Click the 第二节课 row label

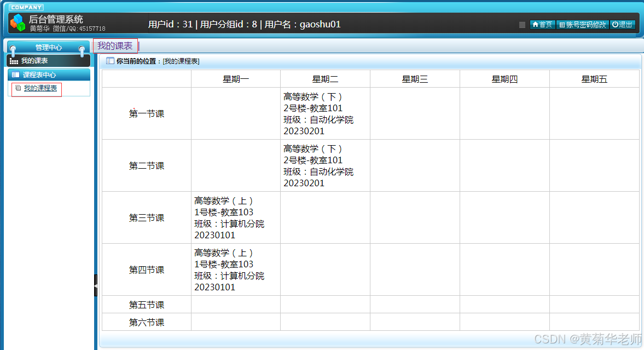[147, 166]
